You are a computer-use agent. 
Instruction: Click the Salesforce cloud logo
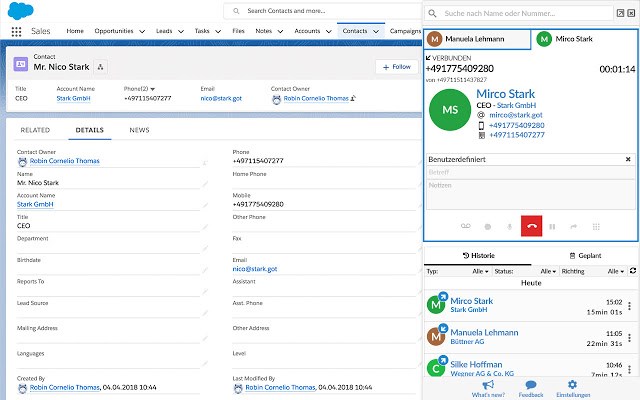(x=20, y=10)
